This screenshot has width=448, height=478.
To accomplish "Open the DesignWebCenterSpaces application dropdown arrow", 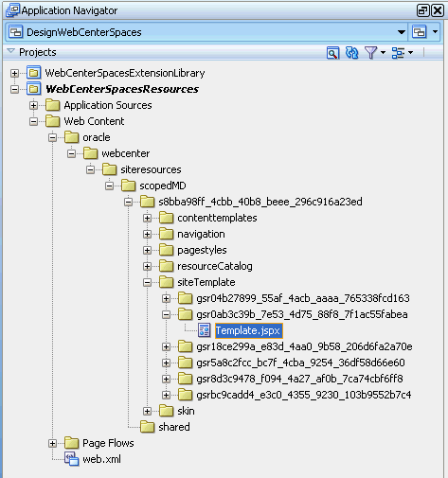I will click(402, 32).
